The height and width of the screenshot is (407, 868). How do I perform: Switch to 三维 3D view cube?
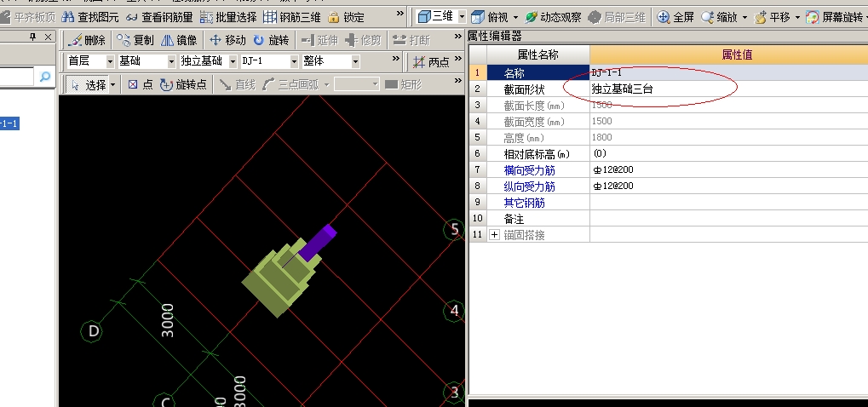[x=435, y=17]
